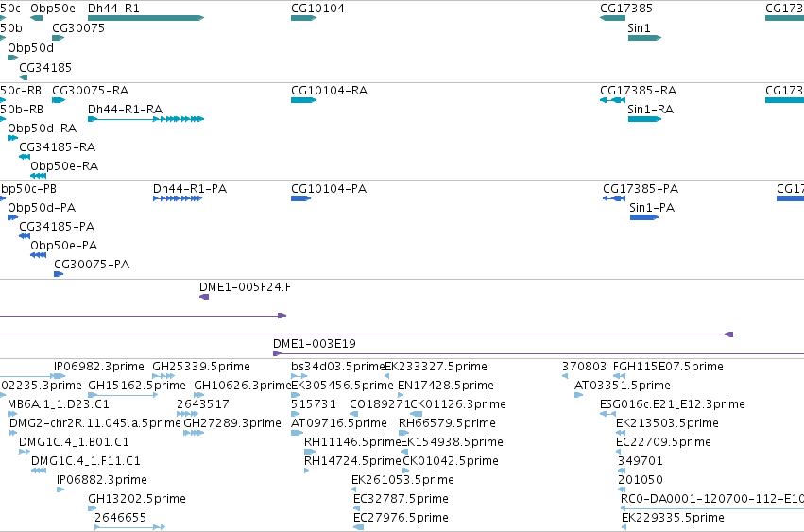Select the CG17385 gene feature
This screenshot has width=804, height=532.
pos(612,18)
